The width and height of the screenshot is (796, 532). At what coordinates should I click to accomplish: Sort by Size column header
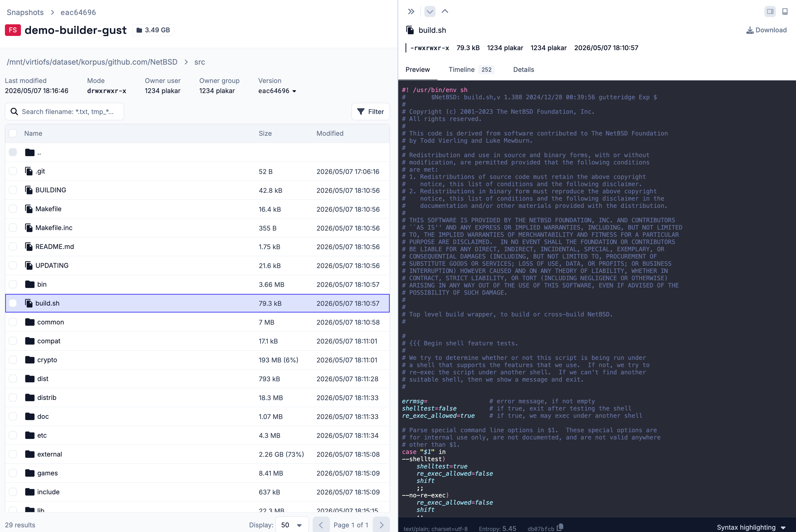pyautogui.click(x=265, y=133)
